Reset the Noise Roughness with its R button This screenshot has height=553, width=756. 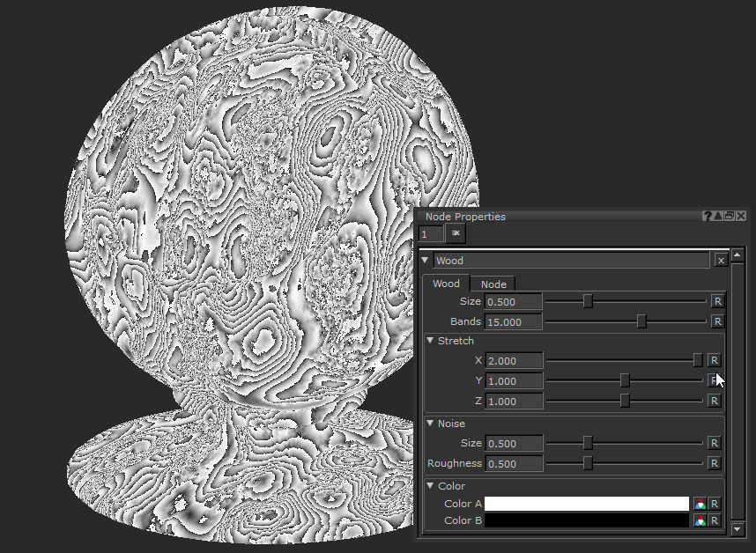(x=716, y=463)
